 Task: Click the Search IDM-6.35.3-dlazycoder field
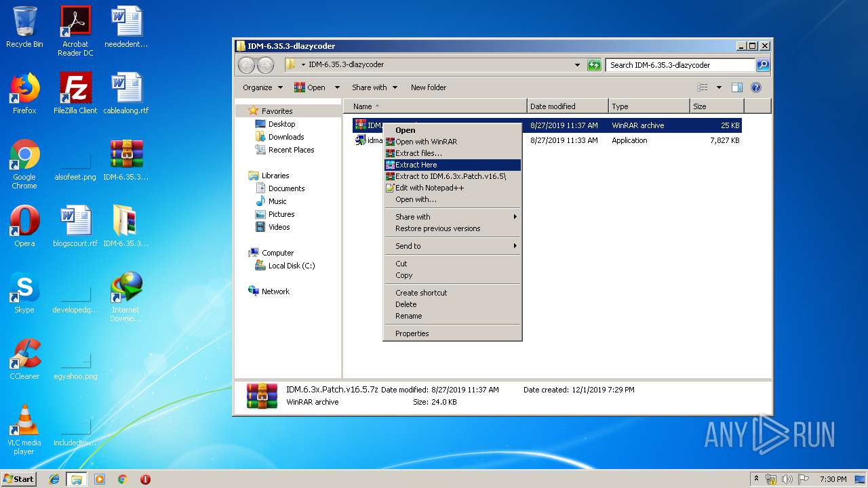tap(680, 65)
